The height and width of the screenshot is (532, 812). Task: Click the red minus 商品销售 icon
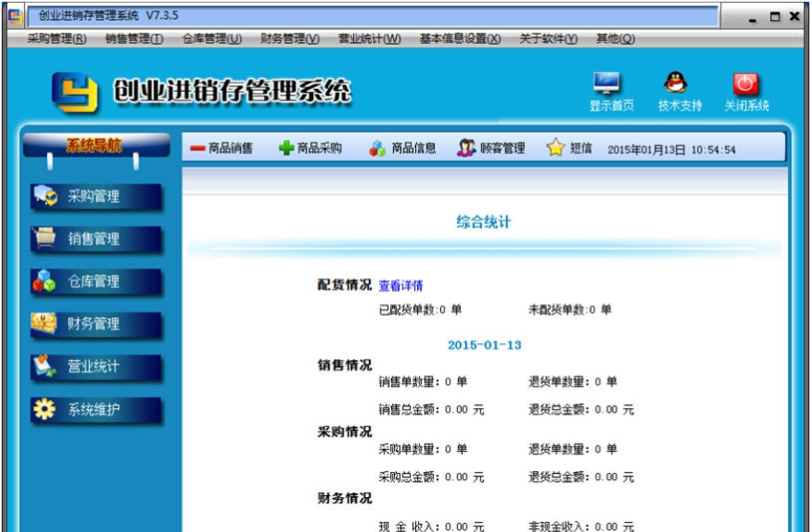(198, 149)
